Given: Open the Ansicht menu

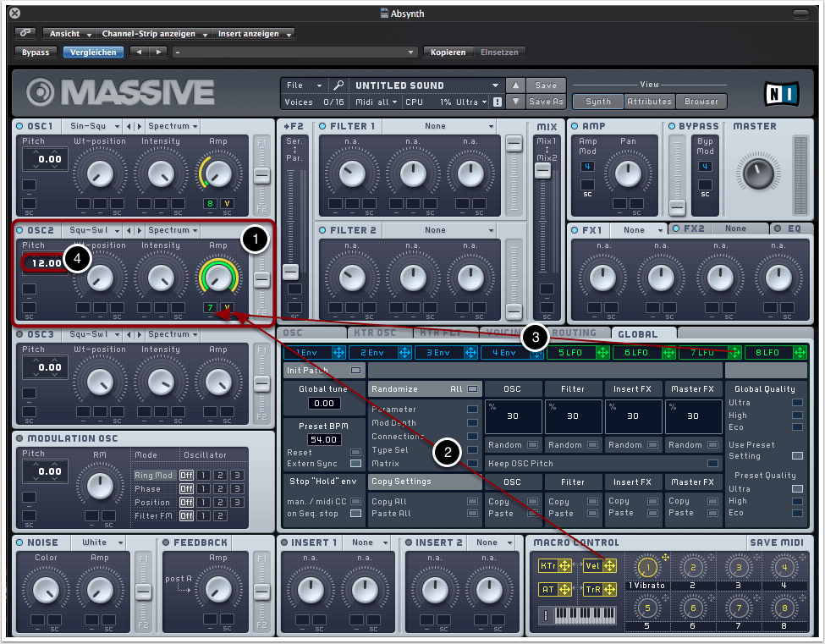Looking at the screenshot, I should pyautogui.click(x=69, y=34).
